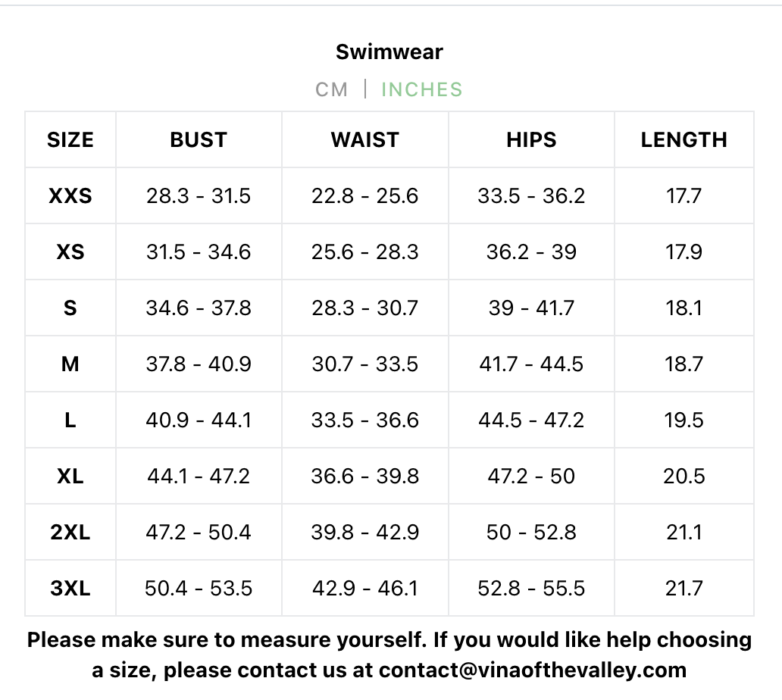Click the bust cell for size S
Image resolution: width=782 pixels, height=700 pixels.
[199, 308]
